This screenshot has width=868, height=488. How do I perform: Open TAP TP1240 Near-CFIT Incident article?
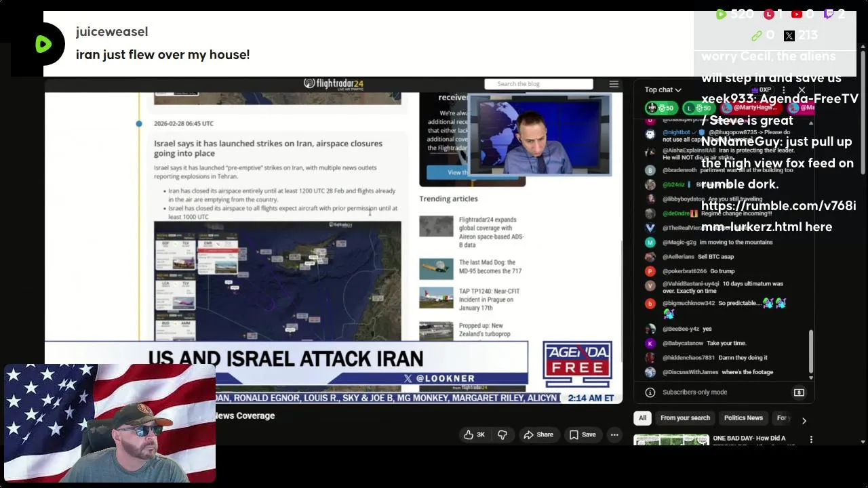489,300
